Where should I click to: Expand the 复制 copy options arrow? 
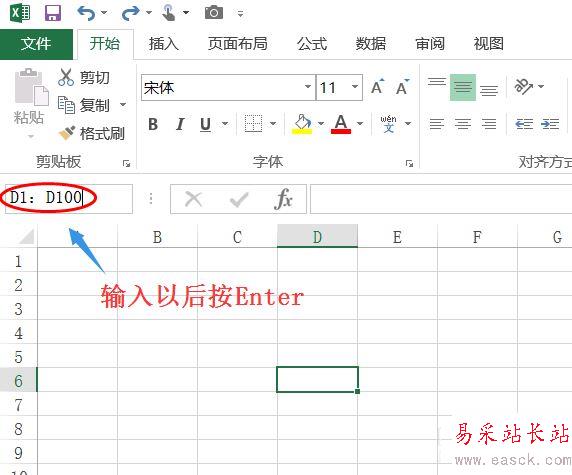123,105
